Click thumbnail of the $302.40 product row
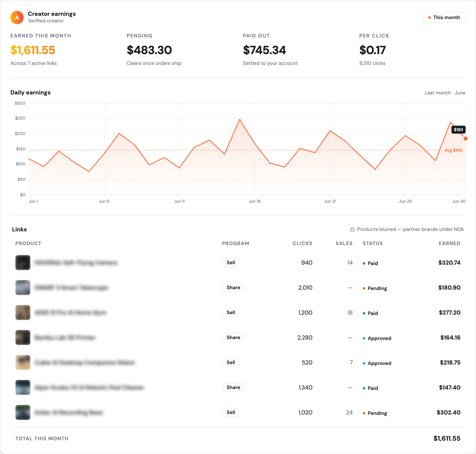The width and height of the screenshot is (476, 454). 23,412
